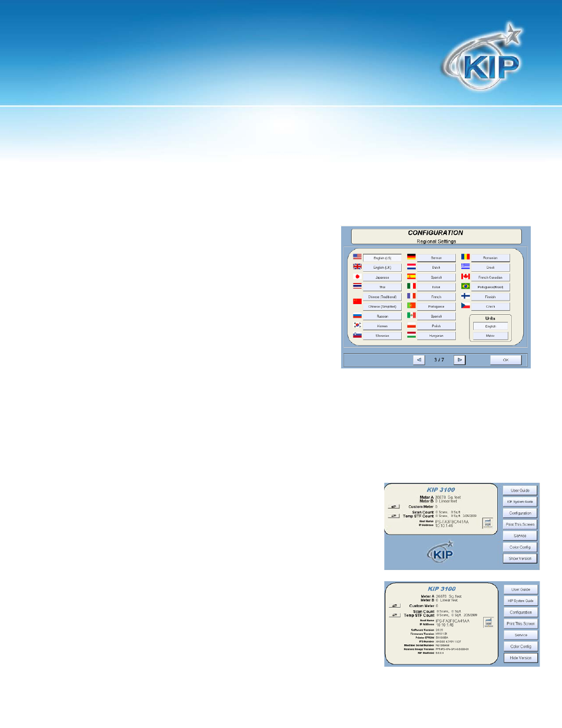Open User Guide in Show Version panel
The height and width of the screenshot is (728, 562).
(x=520, y=490)
